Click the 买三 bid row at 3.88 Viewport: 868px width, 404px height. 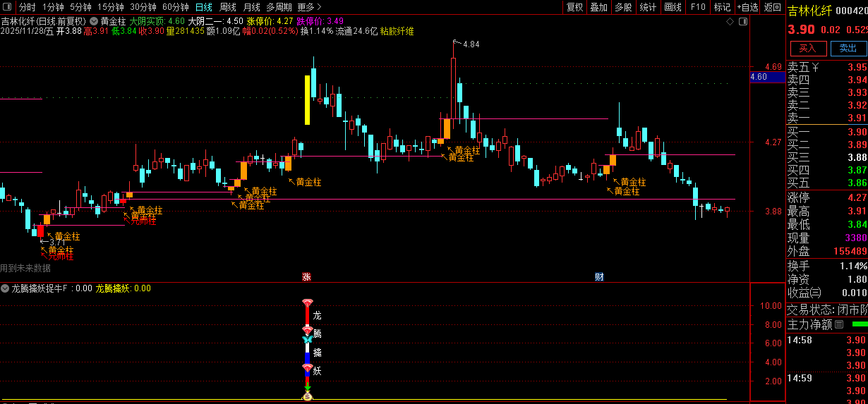tap(827, 157)
